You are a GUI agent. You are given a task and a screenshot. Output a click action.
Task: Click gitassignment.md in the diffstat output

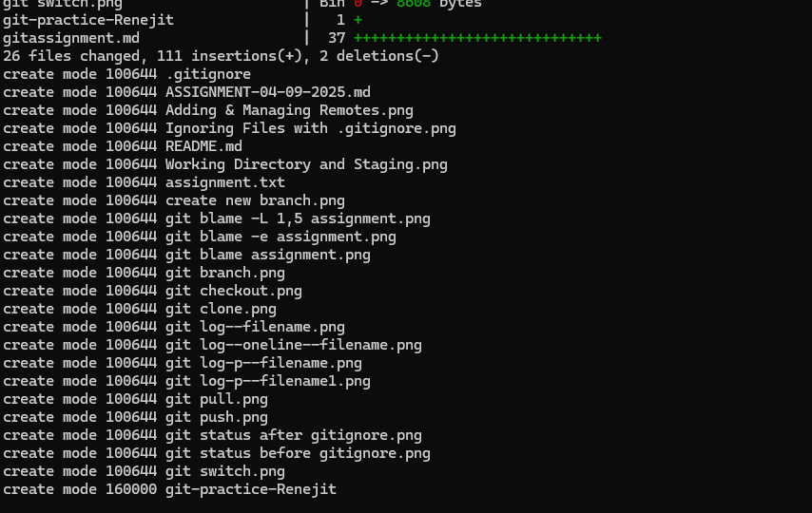(x=71, y=38)
